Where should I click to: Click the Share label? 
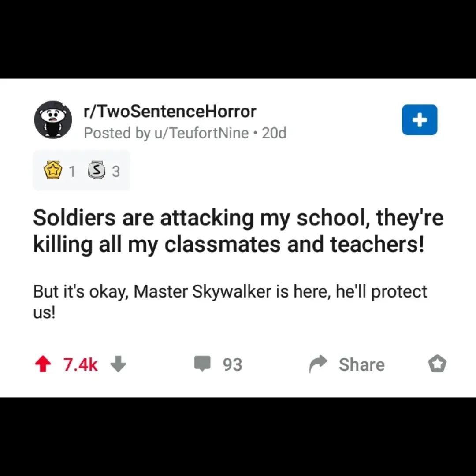pyautogui.click(x=361, y=364)
